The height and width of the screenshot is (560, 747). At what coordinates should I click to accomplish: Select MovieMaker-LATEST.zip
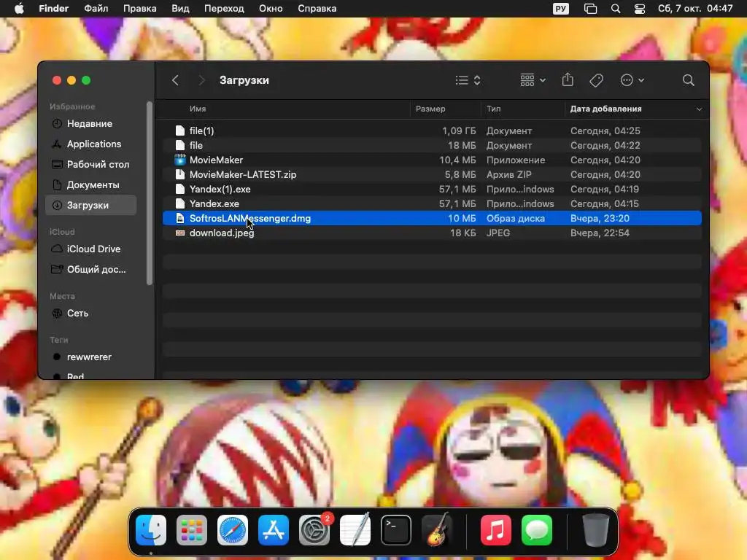432,174
